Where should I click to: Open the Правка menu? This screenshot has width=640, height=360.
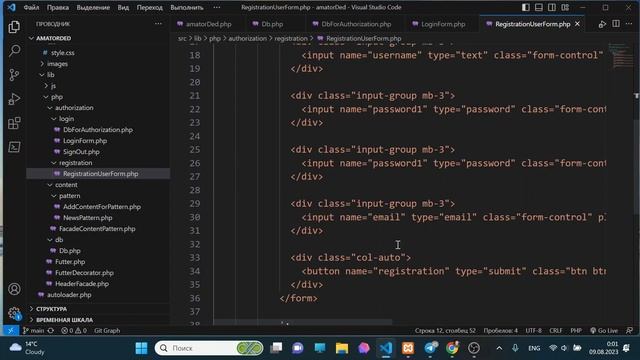[x=58, y=7]
